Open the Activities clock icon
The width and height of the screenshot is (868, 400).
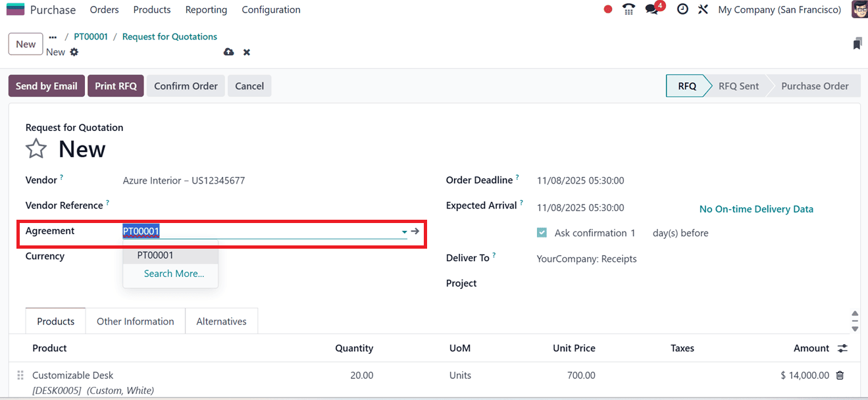coord(682,9)
